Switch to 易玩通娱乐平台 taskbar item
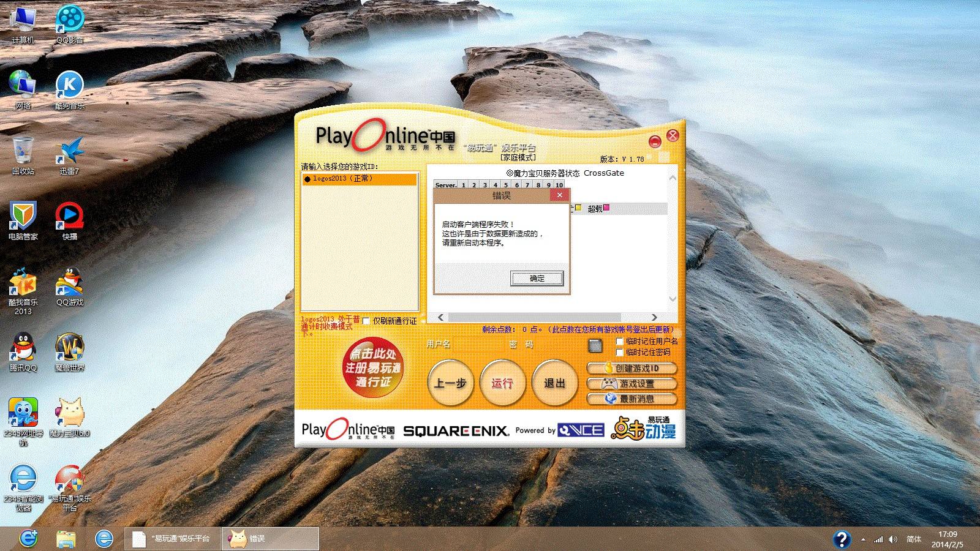Viewport: 980px width, 551px height. [x=172, y=539]
